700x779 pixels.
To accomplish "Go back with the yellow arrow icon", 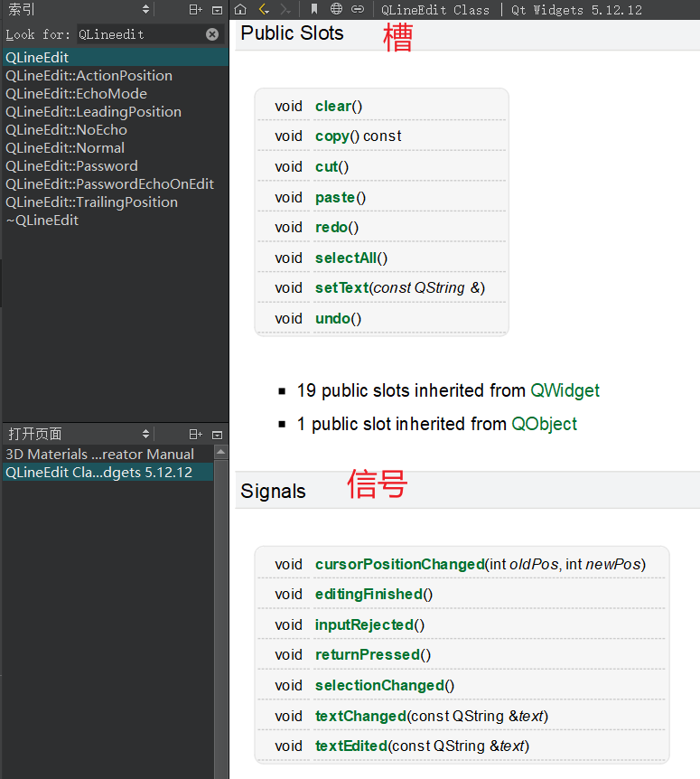I will point(264,9).
